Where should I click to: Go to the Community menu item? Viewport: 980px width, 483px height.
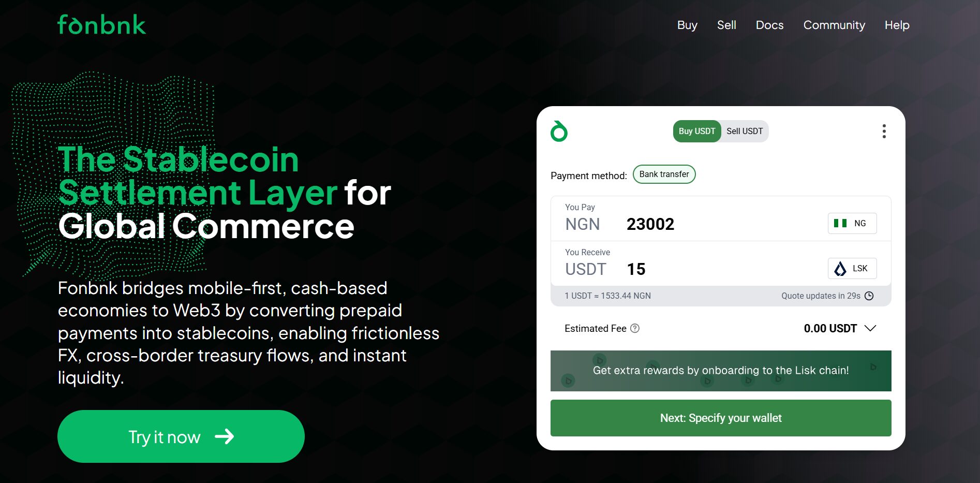(x=834, y=25)
